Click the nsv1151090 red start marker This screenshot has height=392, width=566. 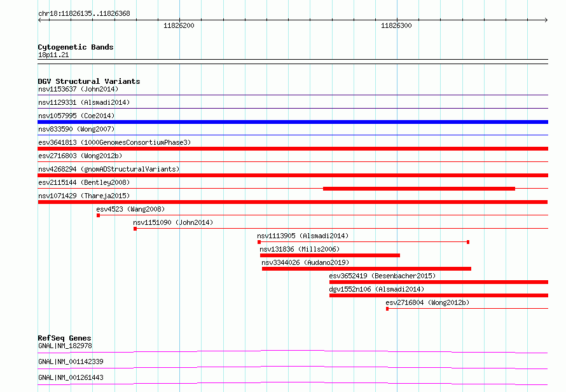pos(135,229)
